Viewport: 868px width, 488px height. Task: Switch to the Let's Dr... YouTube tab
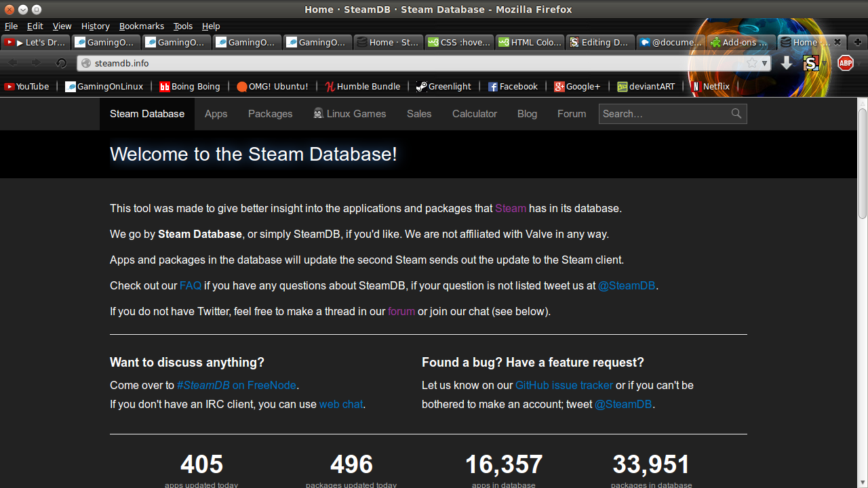[36, 42]
